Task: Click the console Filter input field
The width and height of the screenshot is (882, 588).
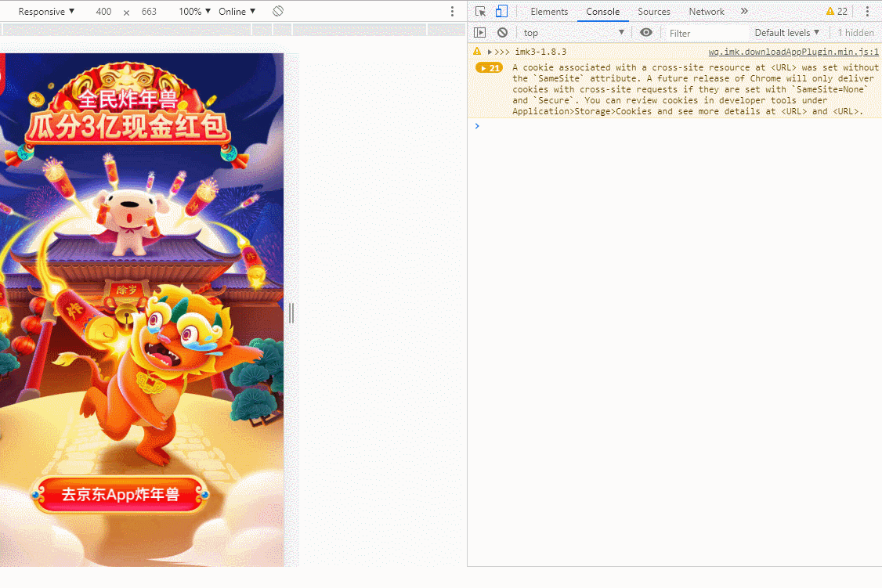Action: point(705,33)
